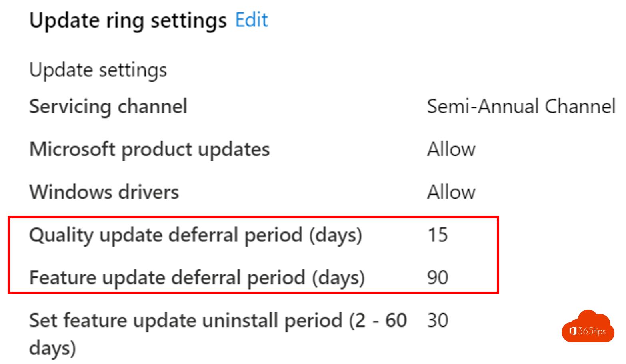Click the quality update deferral value 15
Screen dimensions: 626x364
[438, 235]
